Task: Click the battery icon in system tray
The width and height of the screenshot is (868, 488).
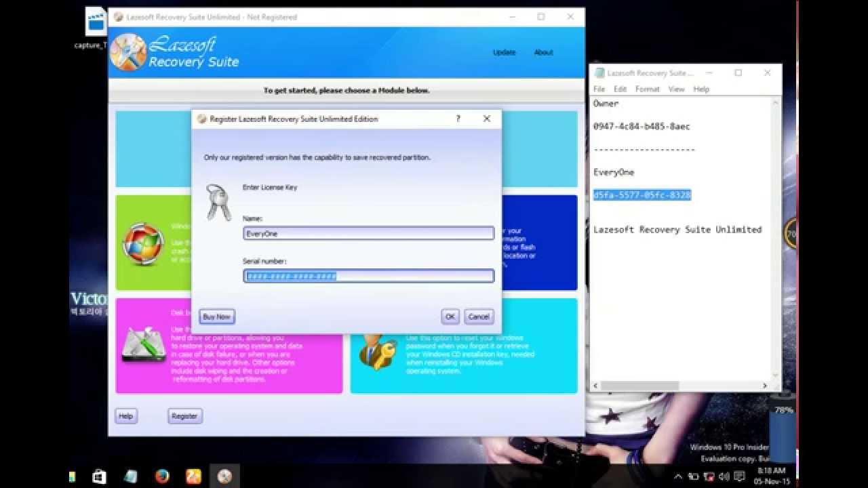Action: coord(693,476)
